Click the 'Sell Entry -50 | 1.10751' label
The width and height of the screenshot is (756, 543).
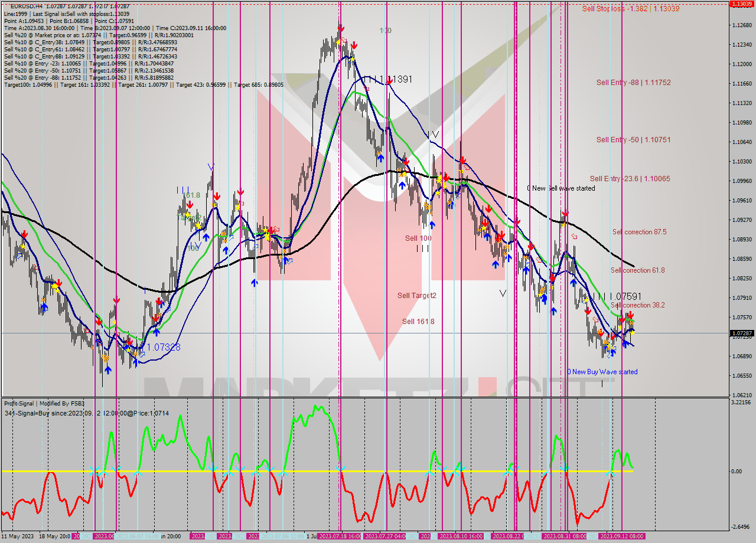point(633,140)
